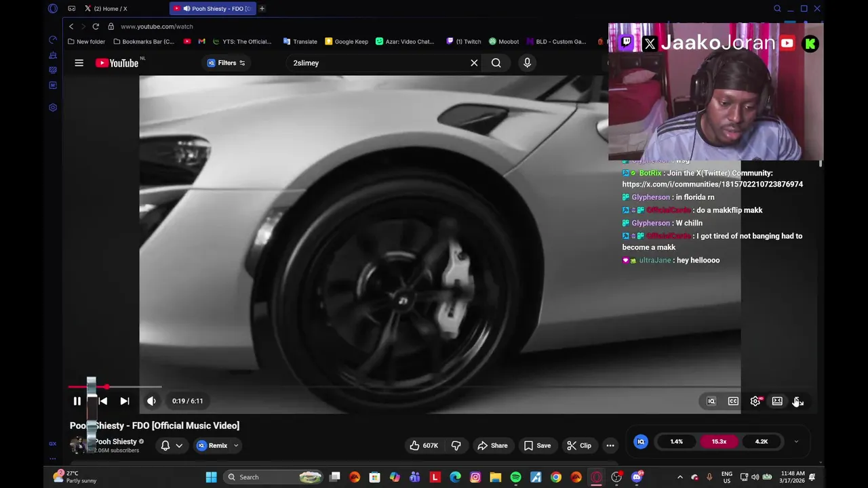This screenshot has height=488, width=868.
Task: Select the Pooh Shiesty - FDO tab
Action: point(212,9)
